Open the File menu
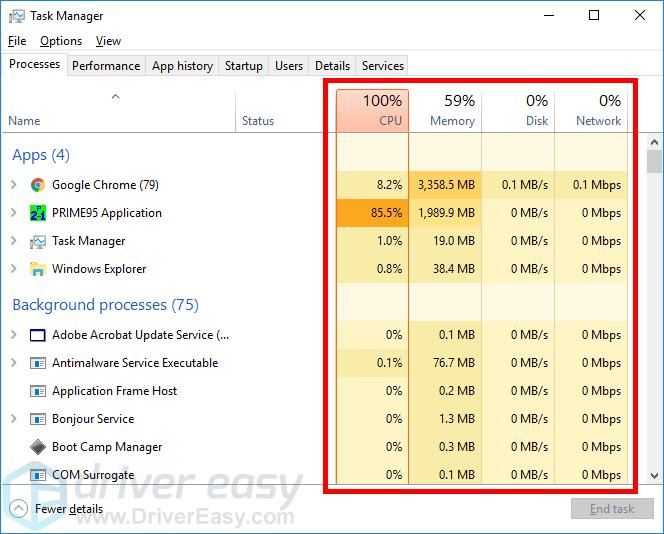 point(17,41)
